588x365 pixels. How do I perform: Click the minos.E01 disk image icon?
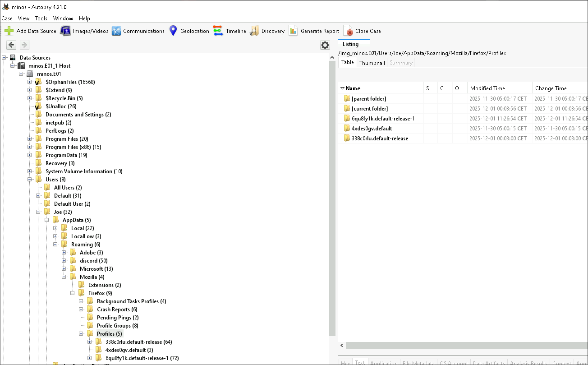point(30,74)
